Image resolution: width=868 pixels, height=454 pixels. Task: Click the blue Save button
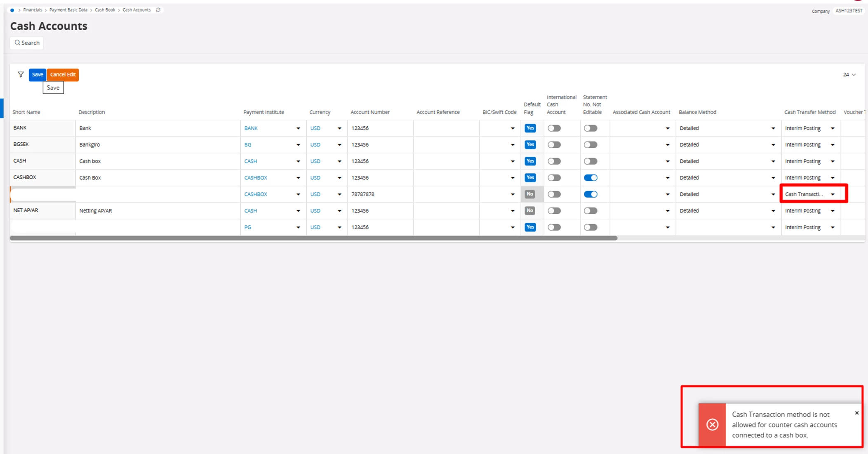(x=38, y=75)
